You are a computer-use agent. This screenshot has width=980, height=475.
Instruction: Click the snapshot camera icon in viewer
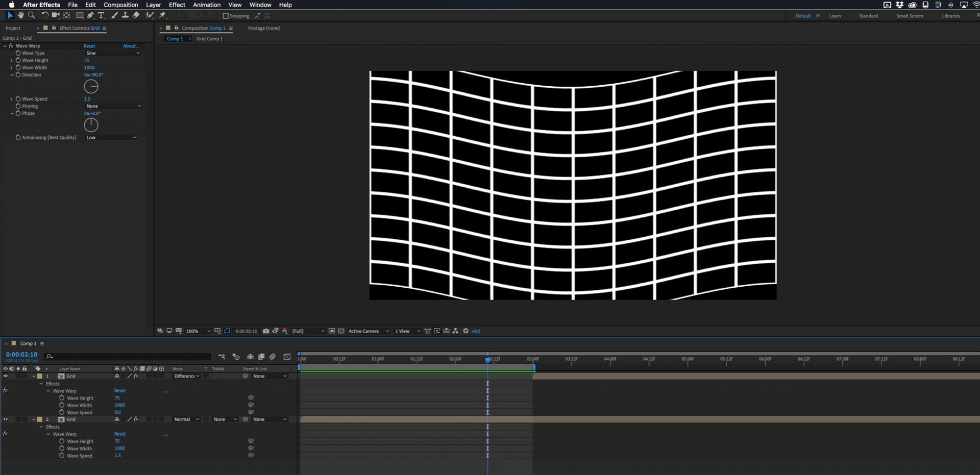266,331
